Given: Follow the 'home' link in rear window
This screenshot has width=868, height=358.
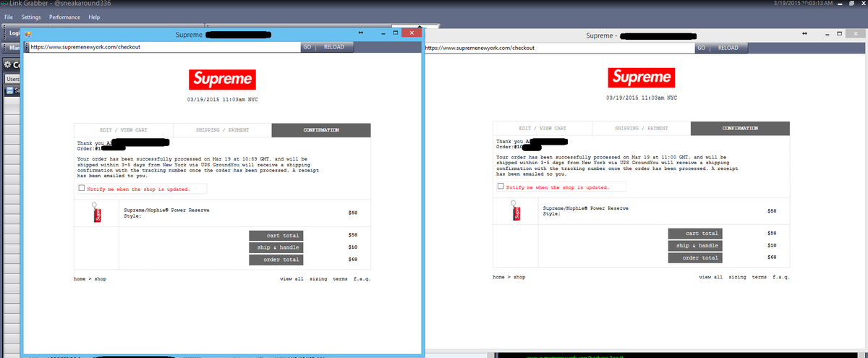Looking at the screenshot, I should click(x=500, y=276).
